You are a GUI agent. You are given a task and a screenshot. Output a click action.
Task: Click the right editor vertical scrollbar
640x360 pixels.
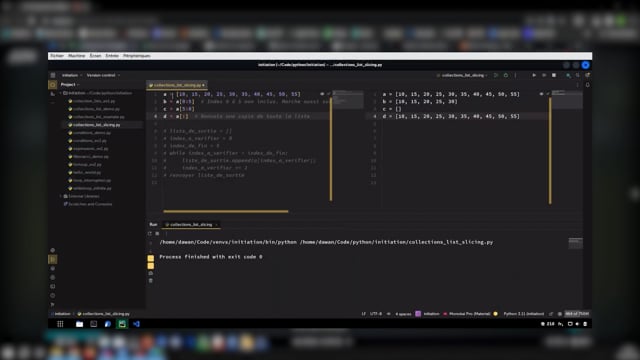[550, 150]
